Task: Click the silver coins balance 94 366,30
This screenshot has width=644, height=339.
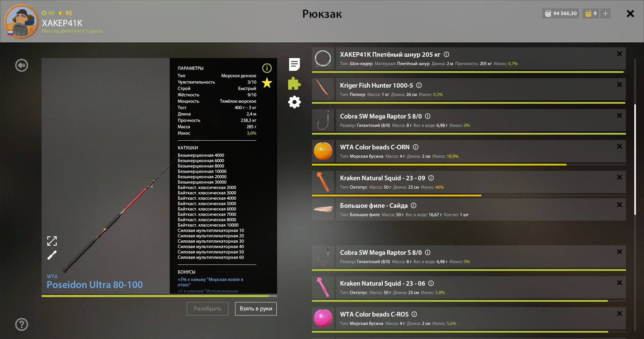Action: [x=561, y=13]
